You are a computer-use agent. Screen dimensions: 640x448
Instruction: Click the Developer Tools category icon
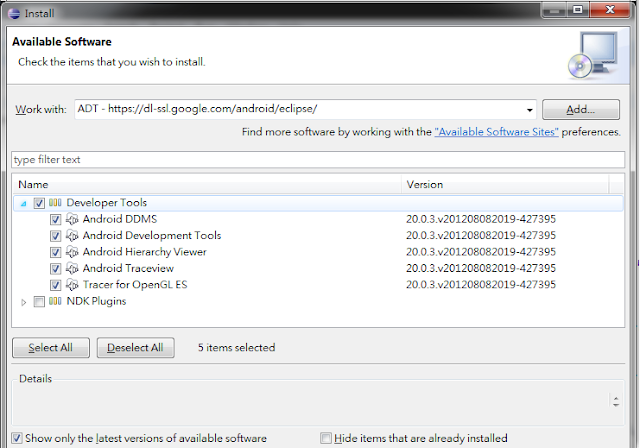click(x=55, y=203)
